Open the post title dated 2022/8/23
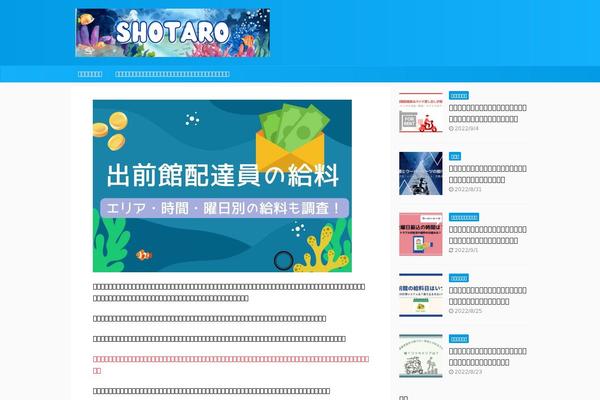This screenshot has width=600, height=400. (x=488, y=357)
